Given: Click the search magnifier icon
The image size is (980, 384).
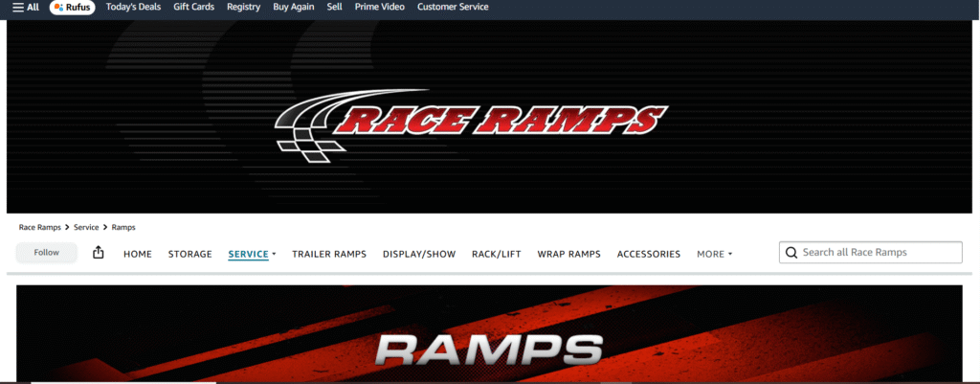Looking at the screenshot, I should [x=791, y=253].
